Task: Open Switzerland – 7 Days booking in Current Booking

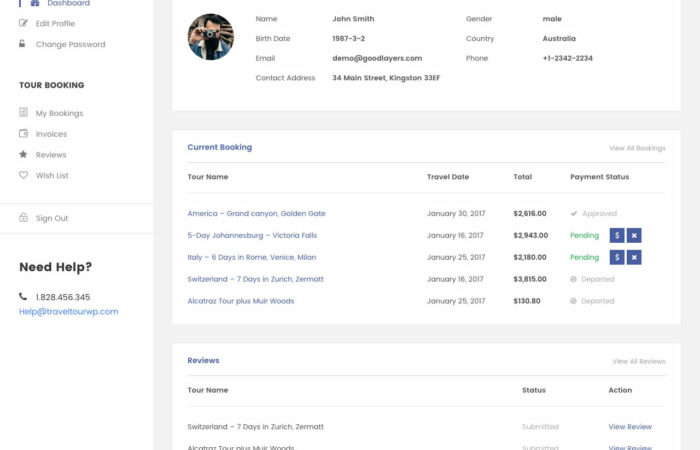Action: tap(255, 279)
